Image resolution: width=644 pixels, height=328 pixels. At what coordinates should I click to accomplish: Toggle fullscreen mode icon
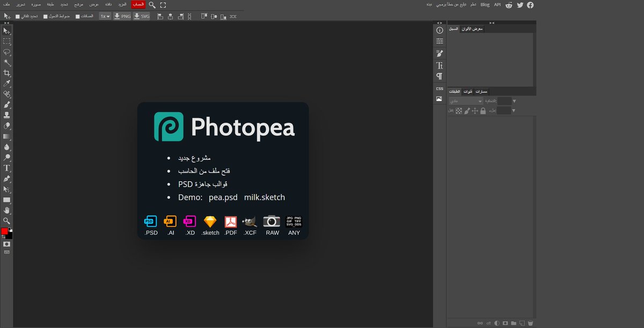coord(163,4)
